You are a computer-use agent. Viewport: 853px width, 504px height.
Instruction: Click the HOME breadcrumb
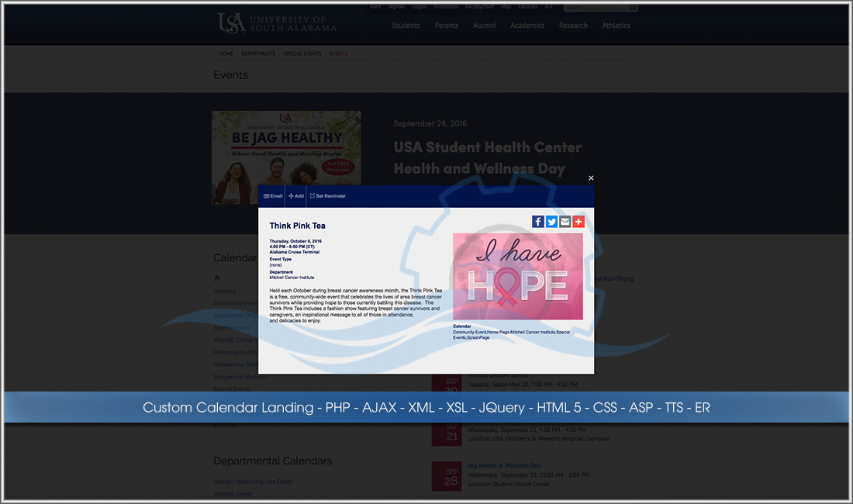(226, 54)
